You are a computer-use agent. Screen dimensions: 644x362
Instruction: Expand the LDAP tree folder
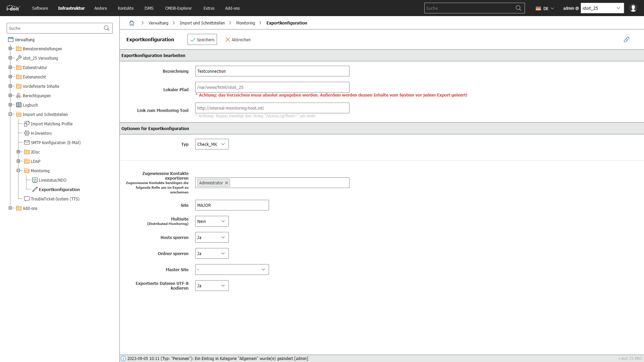tap(18, 161)
